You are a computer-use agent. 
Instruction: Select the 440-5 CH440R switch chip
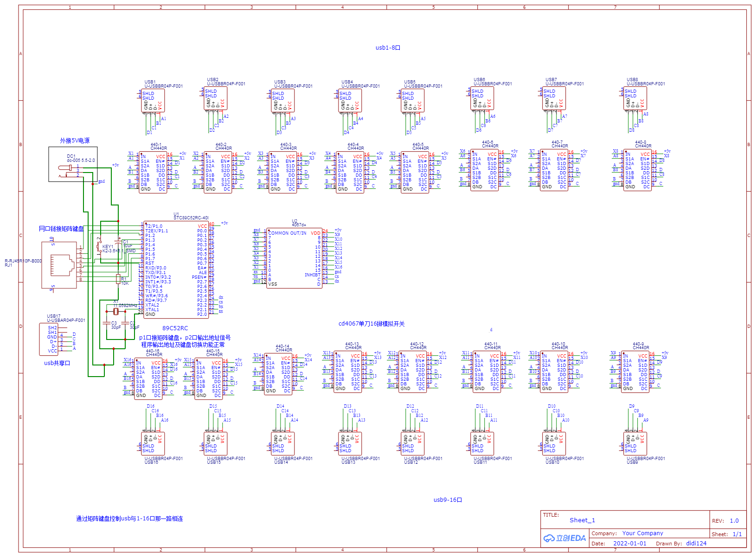click(x=415, y=172)
